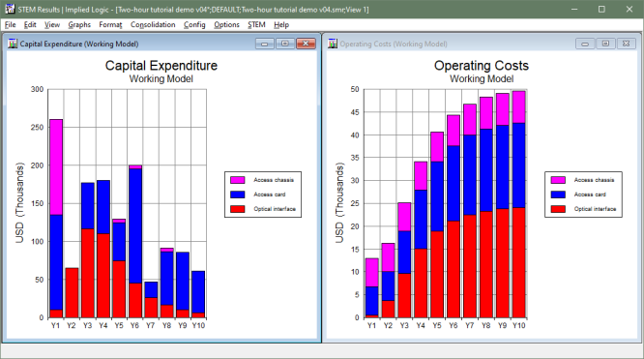This screenshot has width=644, height=359.
Task: Open the Graphs menu
Action: pos(79,24)
